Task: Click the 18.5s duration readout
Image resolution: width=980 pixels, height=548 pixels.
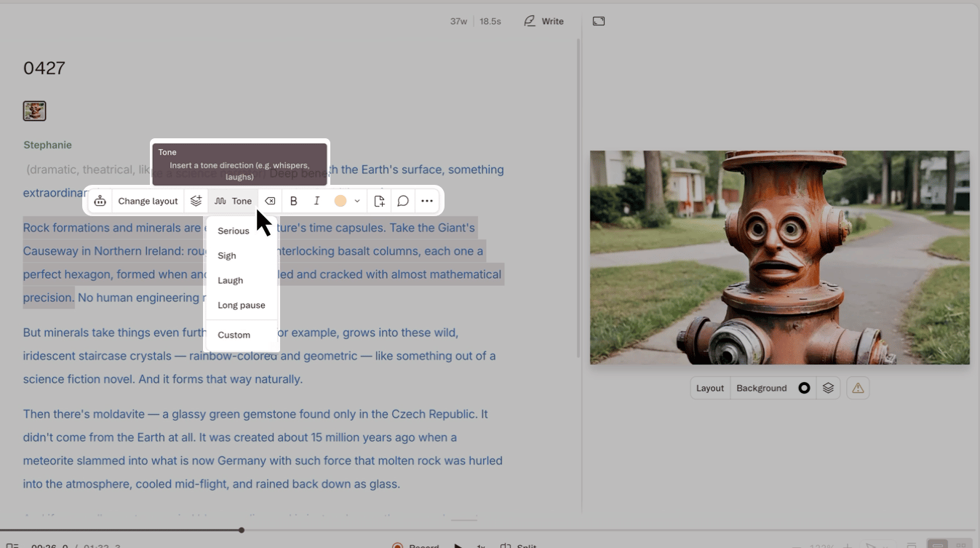Action: point(490,21)
